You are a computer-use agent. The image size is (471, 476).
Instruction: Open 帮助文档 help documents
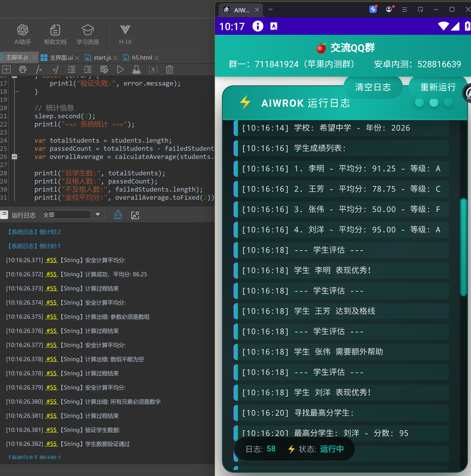coord(55,35)
